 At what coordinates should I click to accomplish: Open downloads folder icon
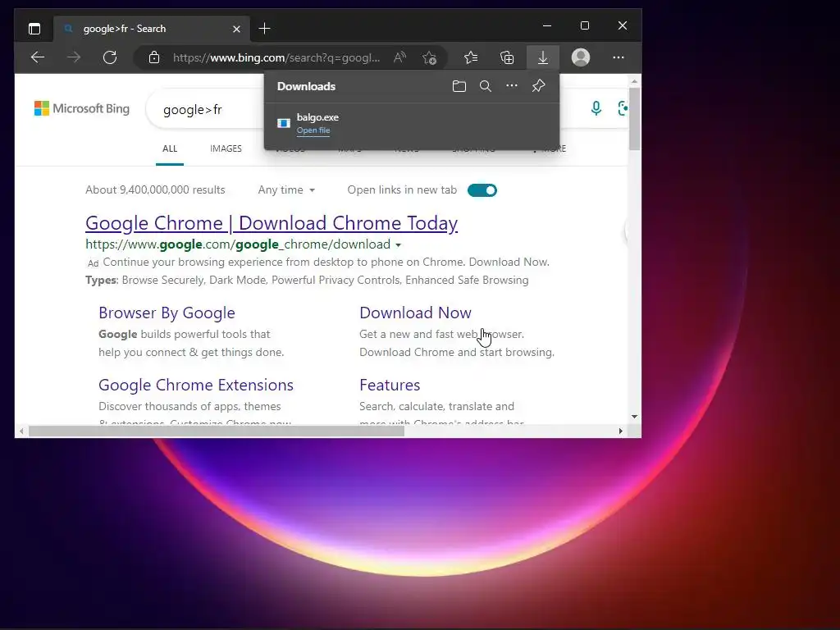tap(459, 86)
